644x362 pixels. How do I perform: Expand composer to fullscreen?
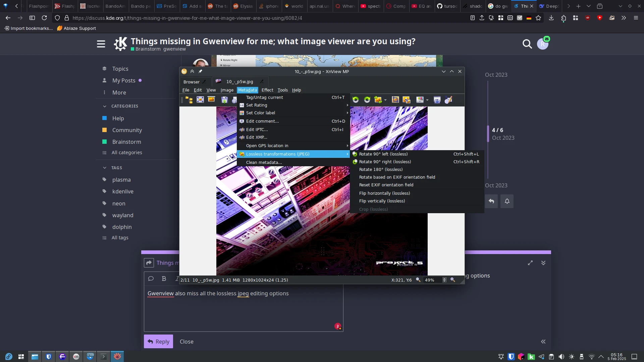click(530, 263)
